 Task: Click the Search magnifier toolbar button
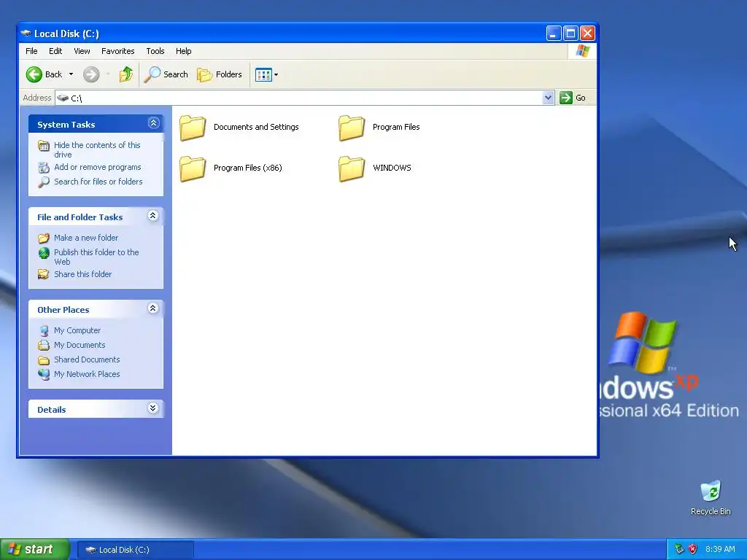pyautogui.click(x=166, y=74)
